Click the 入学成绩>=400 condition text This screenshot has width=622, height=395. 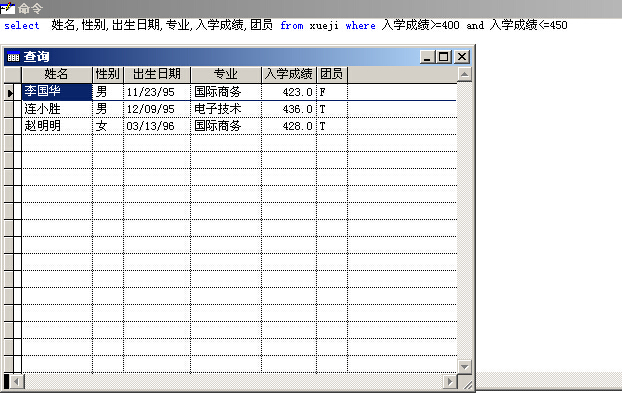point(420,25)
